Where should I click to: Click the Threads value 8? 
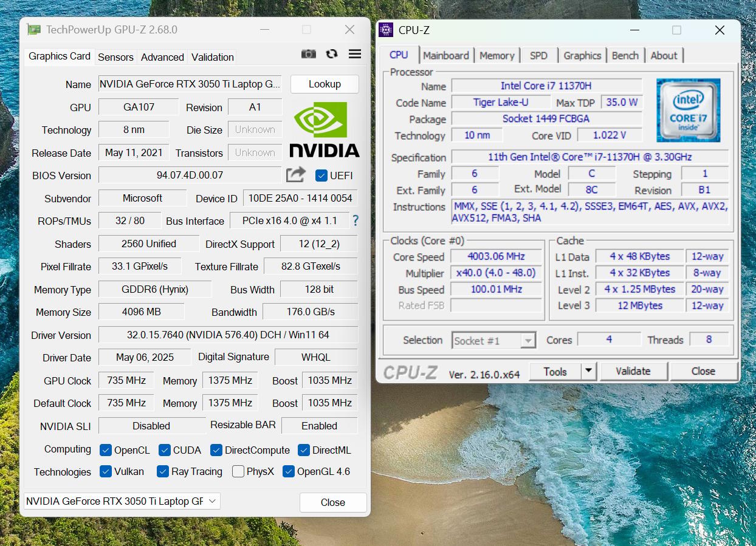708,340
